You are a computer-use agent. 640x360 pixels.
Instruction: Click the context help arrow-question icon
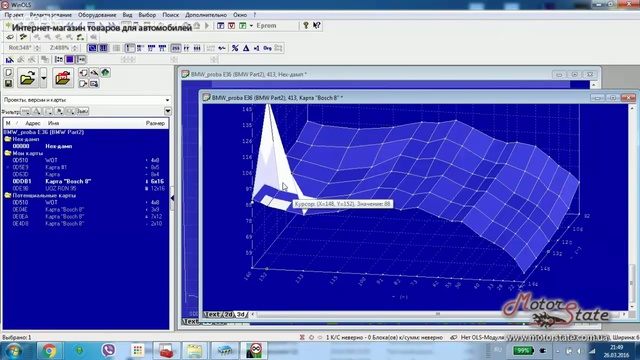(316, 25)
